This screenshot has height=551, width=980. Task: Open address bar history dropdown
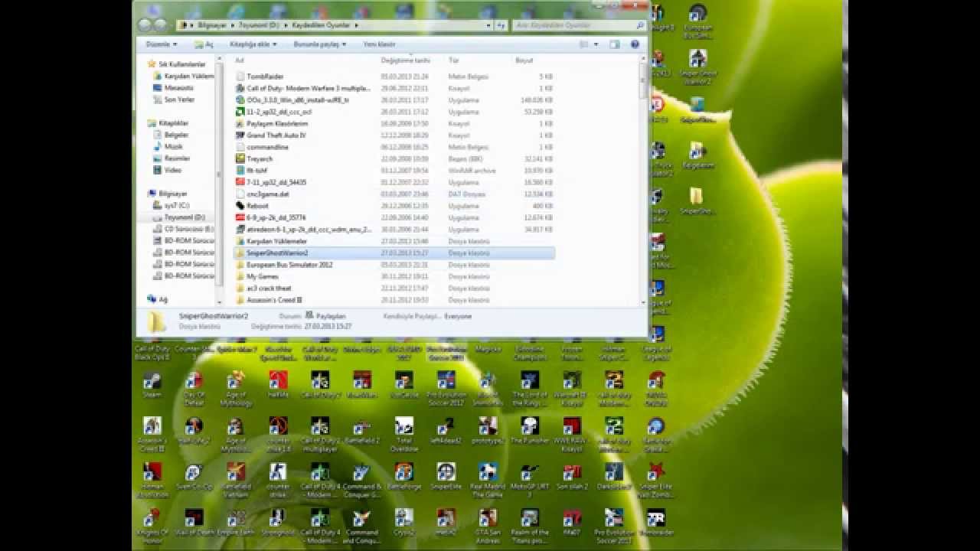[488, 25]
